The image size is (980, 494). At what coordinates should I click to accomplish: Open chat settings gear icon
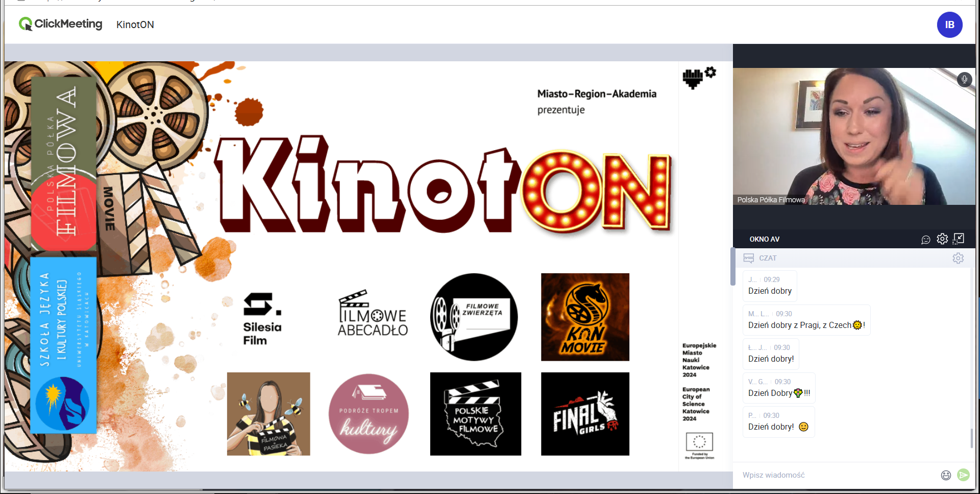click(x=958, y=258)
